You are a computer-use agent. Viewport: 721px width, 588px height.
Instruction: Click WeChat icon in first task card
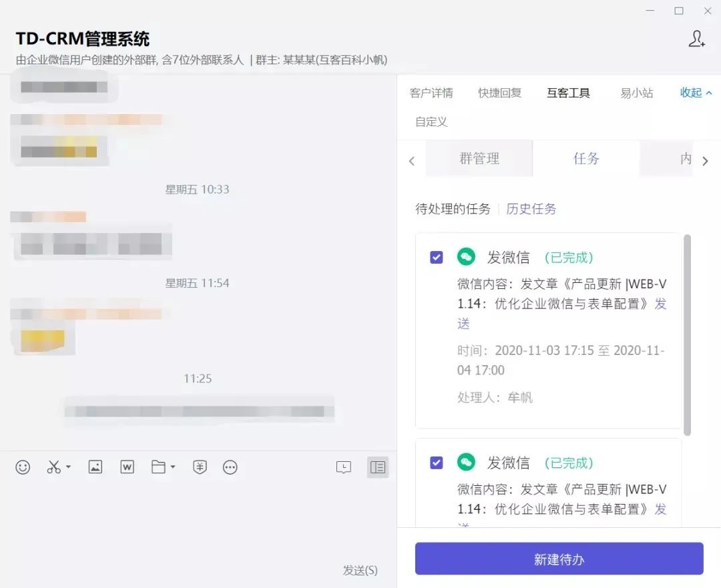tap(466, 256)
